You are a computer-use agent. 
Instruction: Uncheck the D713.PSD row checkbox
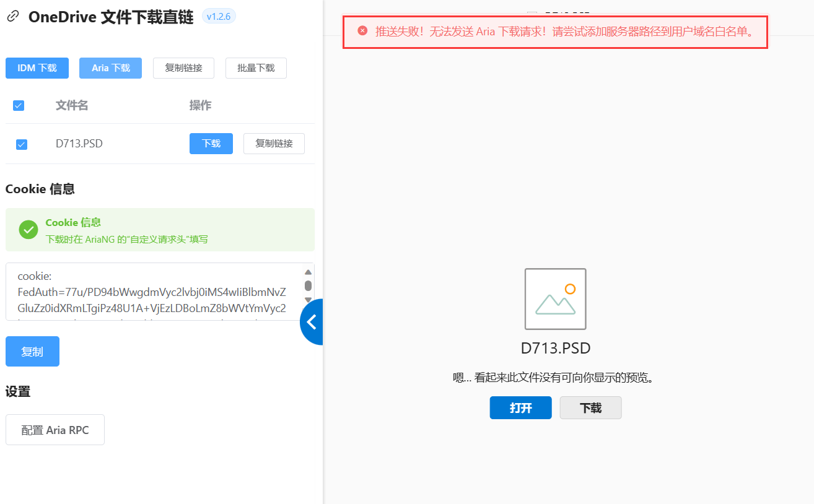tap(21, 144)
